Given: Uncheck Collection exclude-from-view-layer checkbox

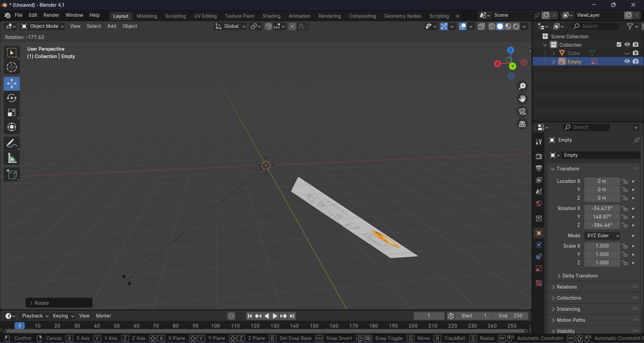Looking at the screenshot, I should (619, 44).
